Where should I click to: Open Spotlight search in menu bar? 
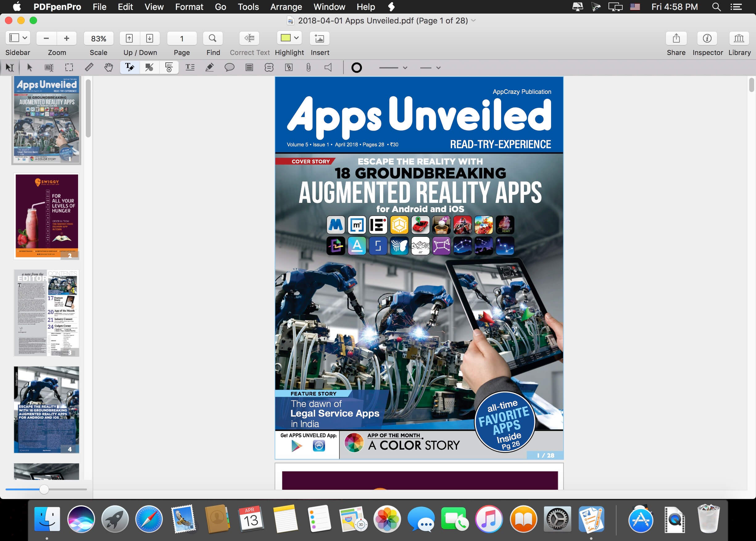click(x=717, y=7)
